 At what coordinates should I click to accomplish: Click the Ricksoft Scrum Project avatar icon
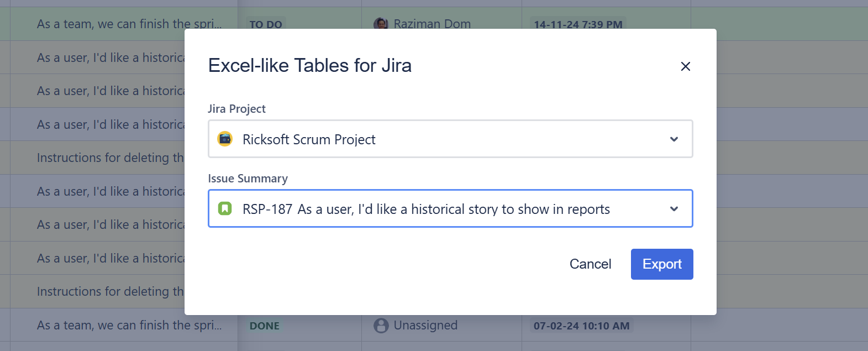coord(225,139)
